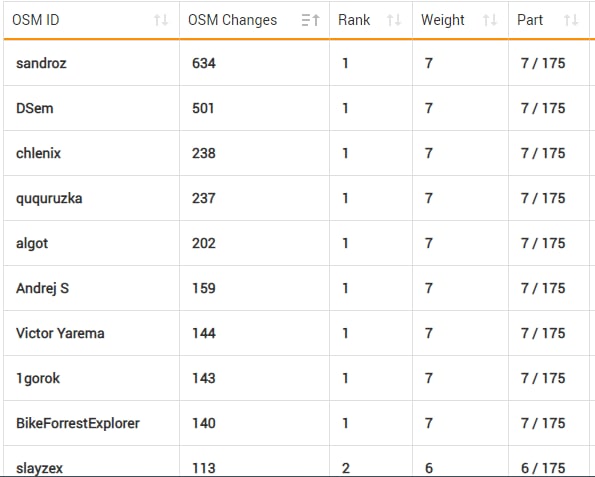Click the Weight column header label
Image resolution: width=595 pixels, height=477 pixels.
pos(443,20)
